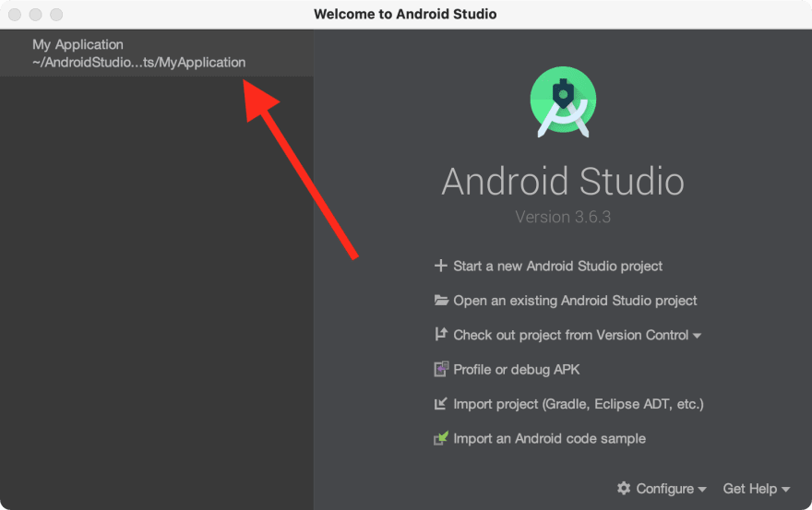Click the window zoom button
812x510 pixels.
[x=56, y=15]
